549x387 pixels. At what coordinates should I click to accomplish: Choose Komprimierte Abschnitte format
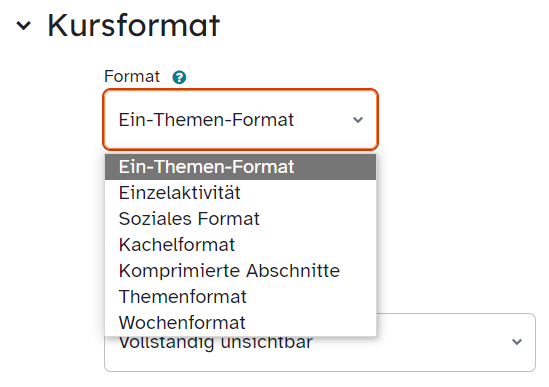click(241, 271)
